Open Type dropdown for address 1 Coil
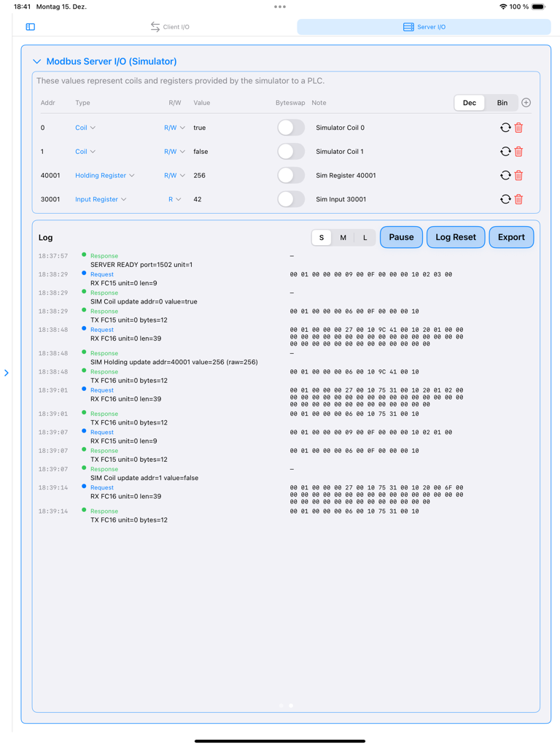The width and height of the screenshot is (560, 747). pyautogui.click(x=85, y=152)
